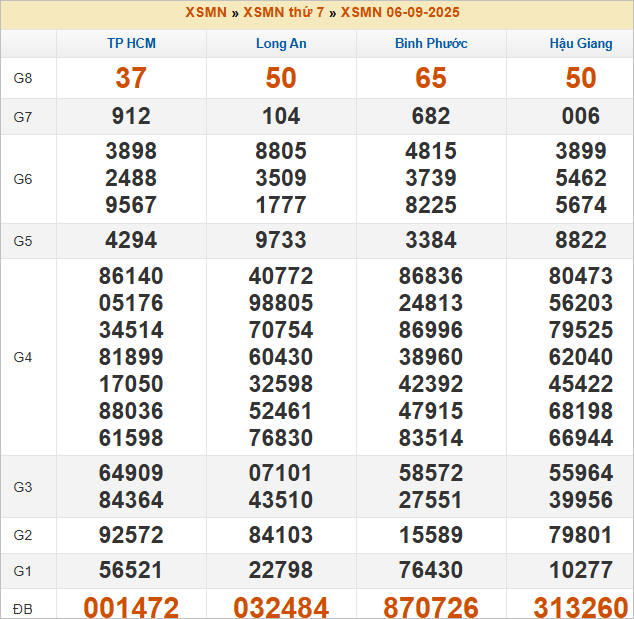Click the special prize 870726 for Bình Phước
This screenshot has height=619, width=634.
point(431,607)
